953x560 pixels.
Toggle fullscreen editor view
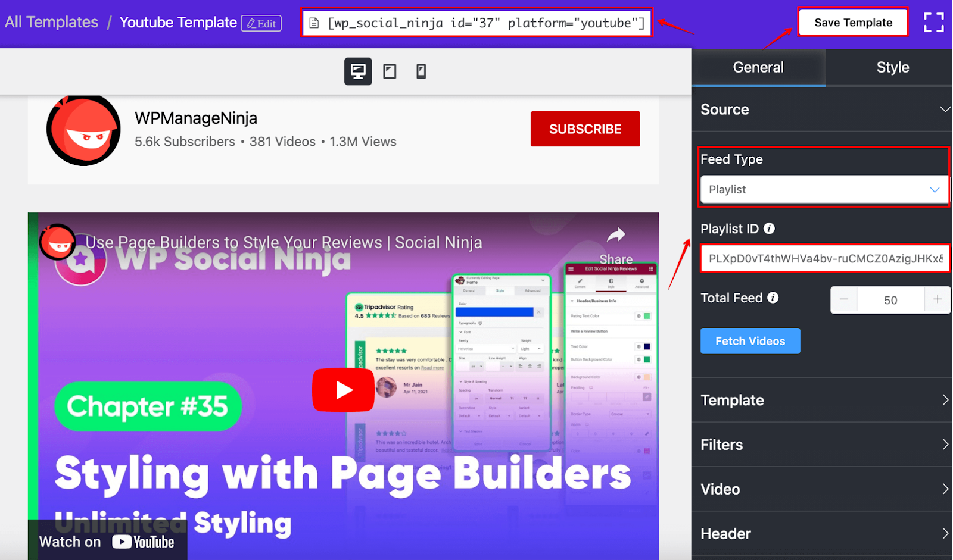[933, 23]
